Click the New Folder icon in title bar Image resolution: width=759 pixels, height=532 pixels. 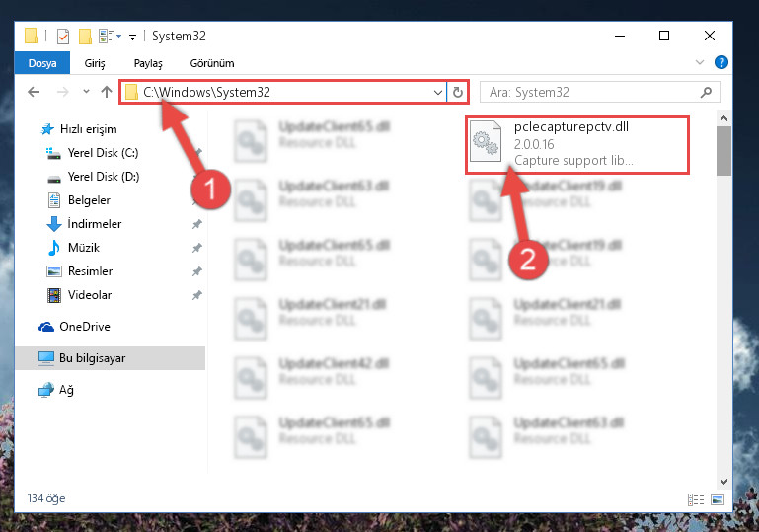(x=85, y=37)
